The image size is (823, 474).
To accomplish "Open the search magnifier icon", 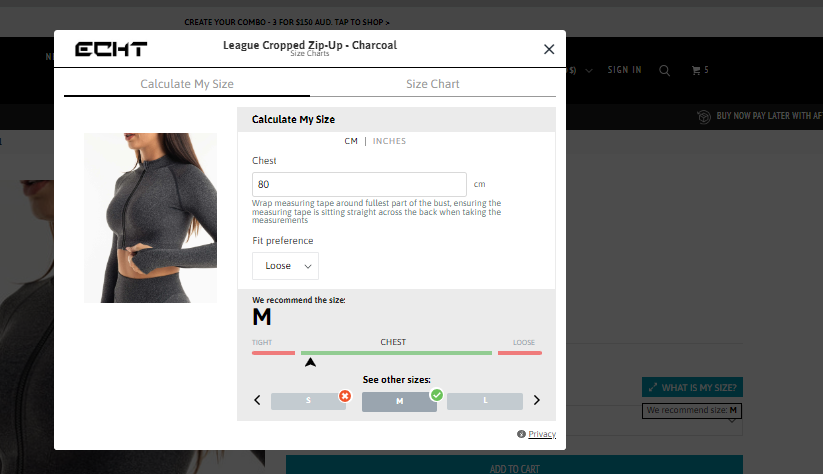I will [665, 70].
